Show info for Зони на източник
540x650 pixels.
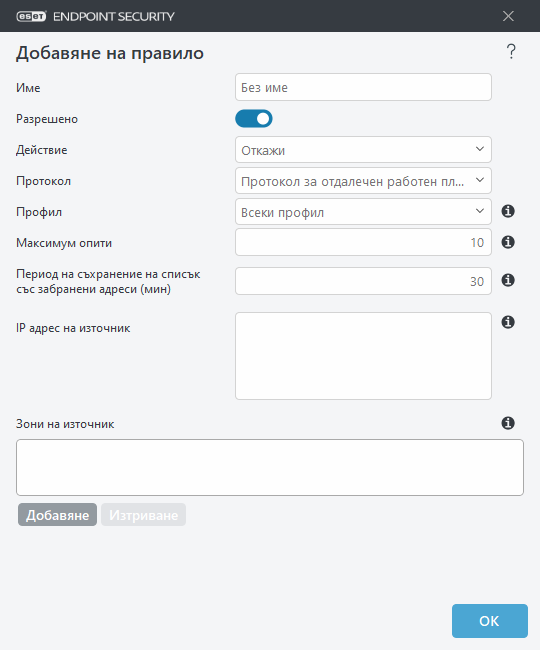pos(508,423)
